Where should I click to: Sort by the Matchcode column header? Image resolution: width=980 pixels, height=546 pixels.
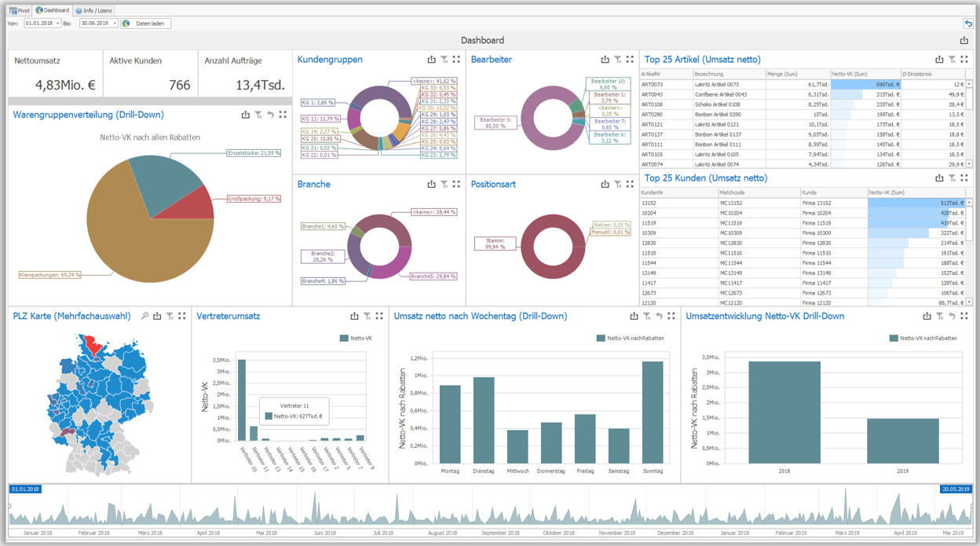[759, 192]
